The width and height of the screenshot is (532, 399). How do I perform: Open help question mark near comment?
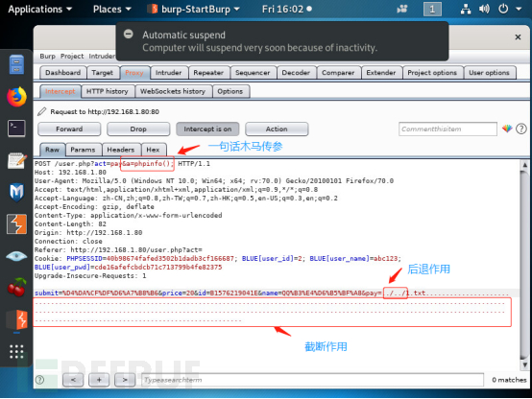[x=521, y=129]
